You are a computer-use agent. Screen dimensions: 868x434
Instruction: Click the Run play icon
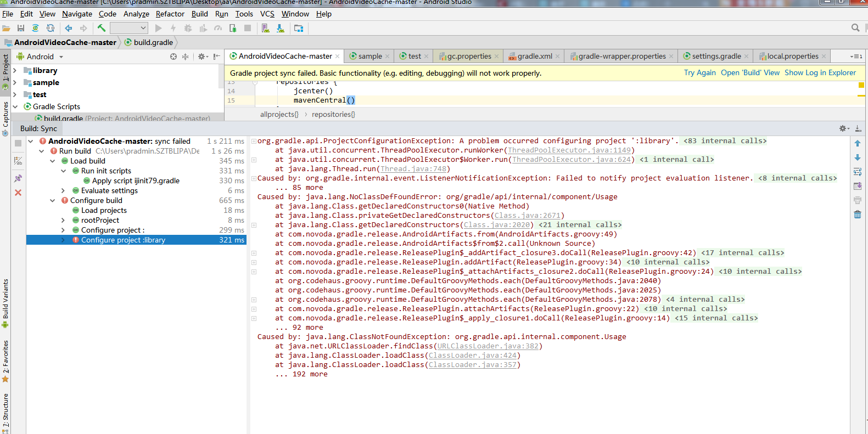click(159, 28)
